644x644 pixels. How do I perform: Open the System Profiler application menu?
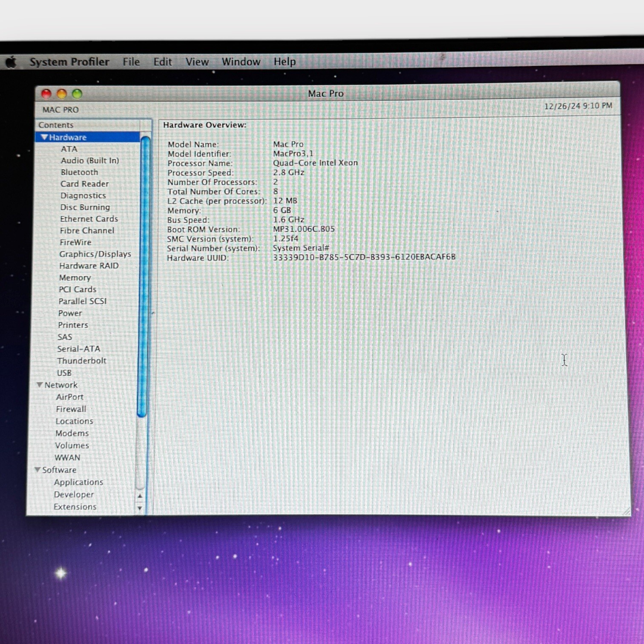click(x=69, y=62)
